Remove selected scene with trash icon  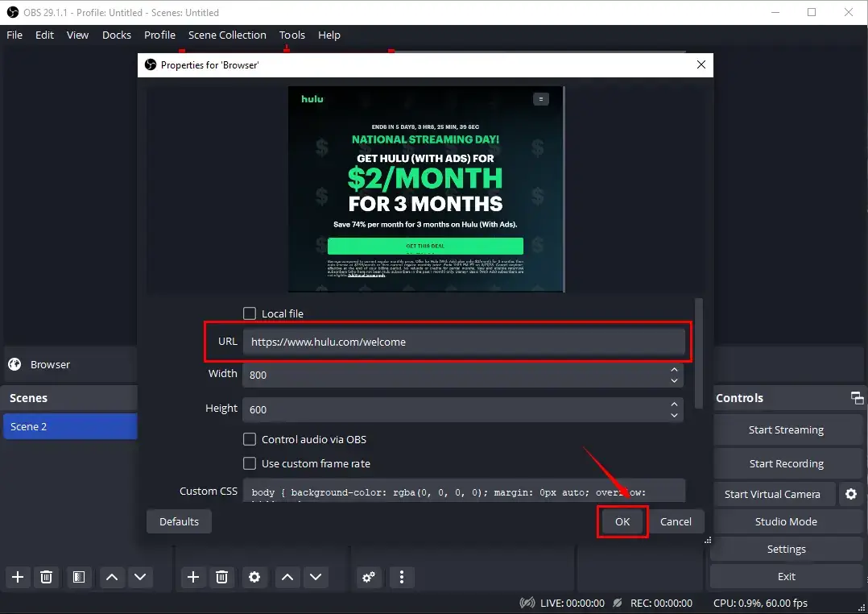[47, 577]
